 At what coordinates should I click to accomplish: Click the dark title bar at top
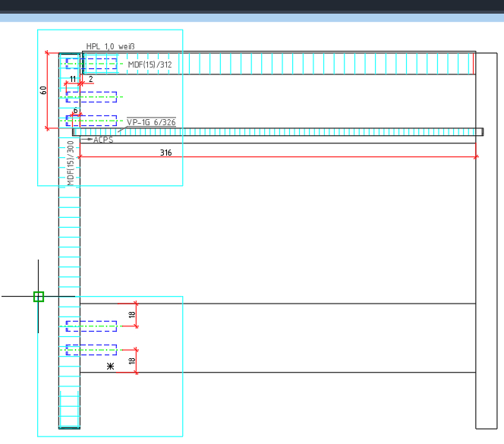[x=252, y=5]
